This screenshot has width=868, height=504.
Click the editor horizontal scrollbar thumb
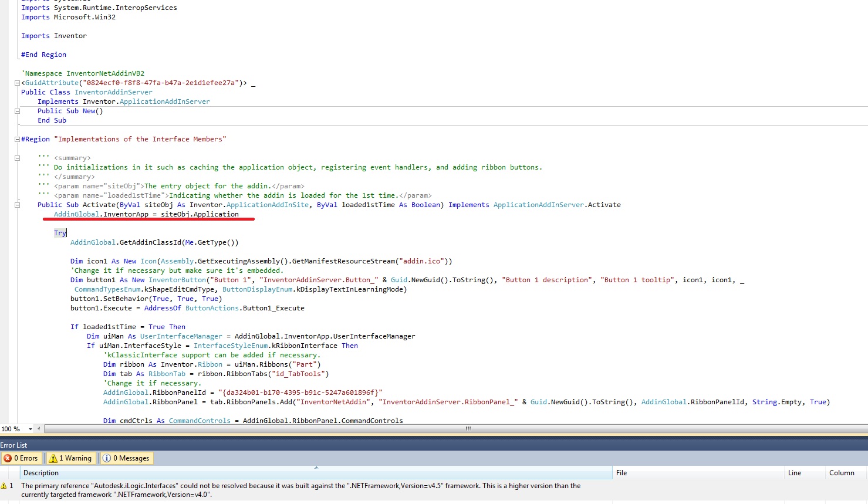(468, 429)
